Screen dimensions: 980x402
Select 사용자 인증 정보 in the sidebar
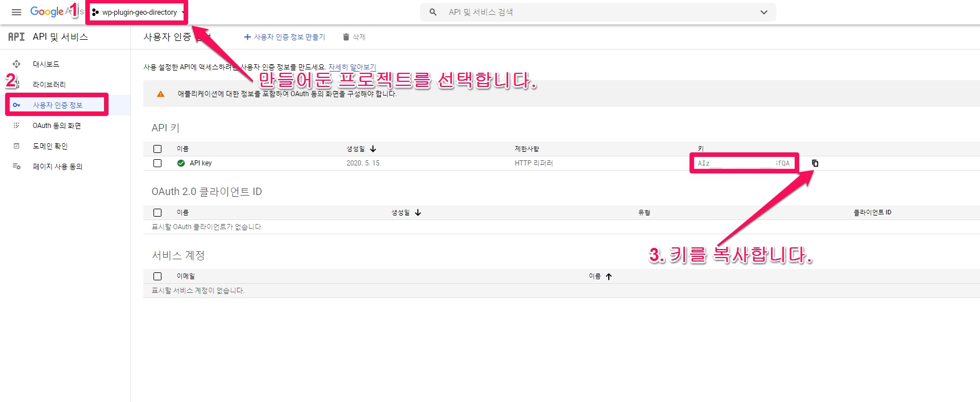[x=57, y=105]
